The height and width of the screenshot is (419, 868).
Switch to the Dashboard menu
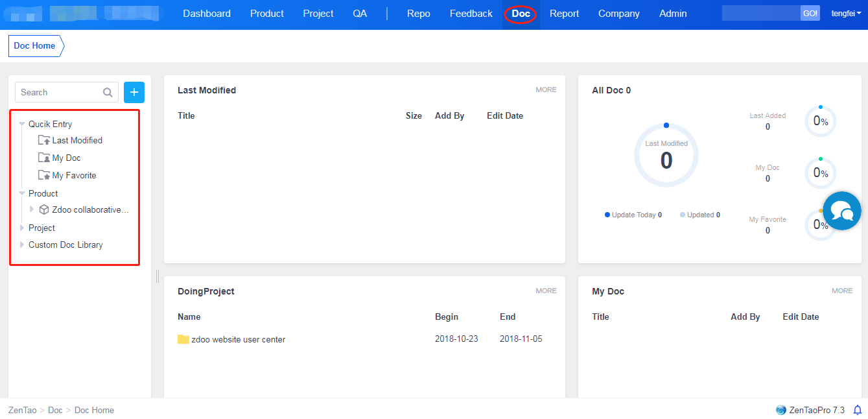pos(207,14)
